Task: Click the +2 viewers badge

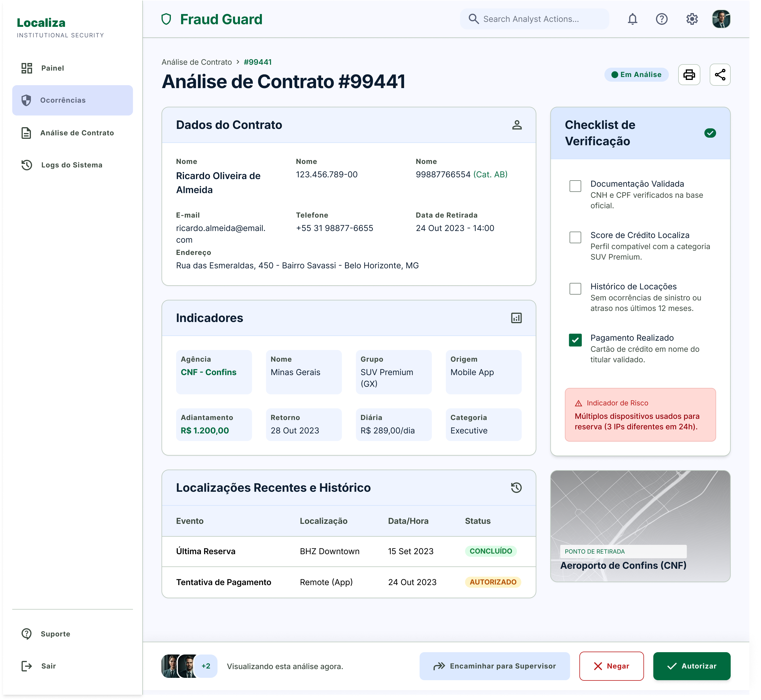Action: (206, 666)
